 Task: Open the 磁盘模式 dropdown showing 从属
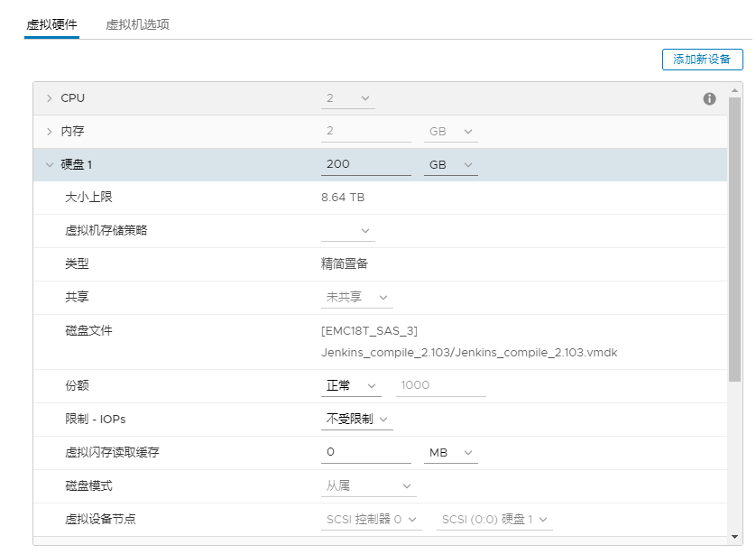pyautogui.click(x=368, y=486)
